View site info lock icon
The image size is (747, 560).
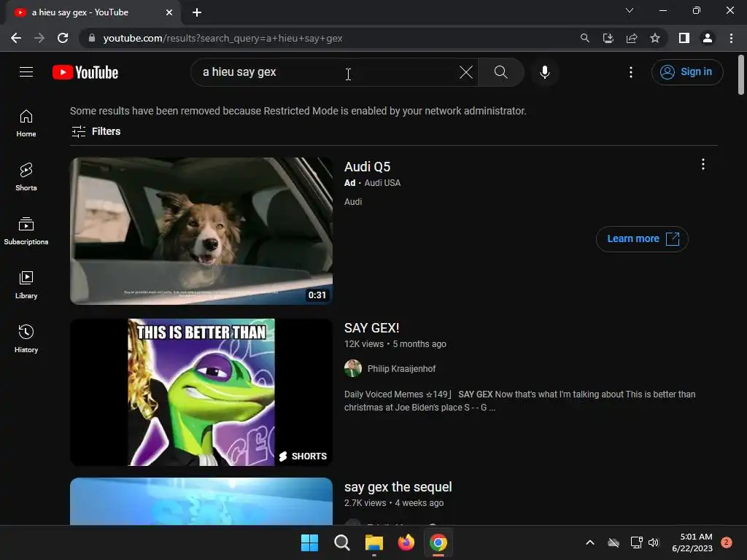92,38
